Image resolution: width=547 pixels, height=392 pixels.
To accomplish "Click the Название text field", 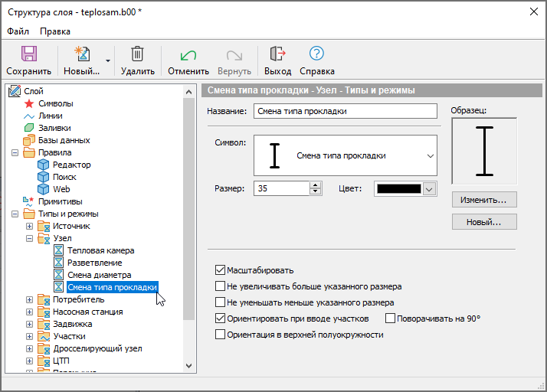I will point(344,111).
